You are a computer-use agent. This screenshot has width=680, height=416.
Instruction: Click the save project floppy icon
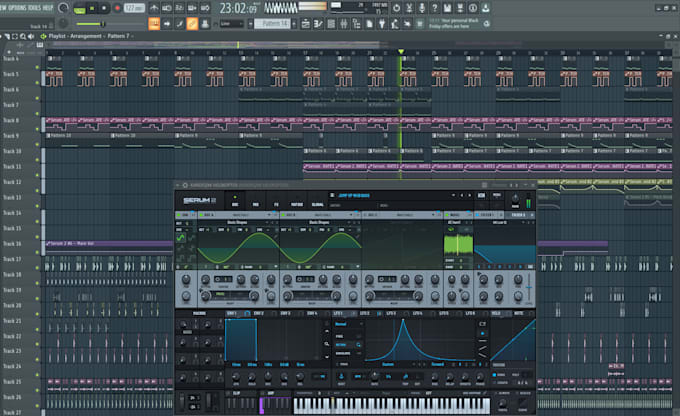447,8
